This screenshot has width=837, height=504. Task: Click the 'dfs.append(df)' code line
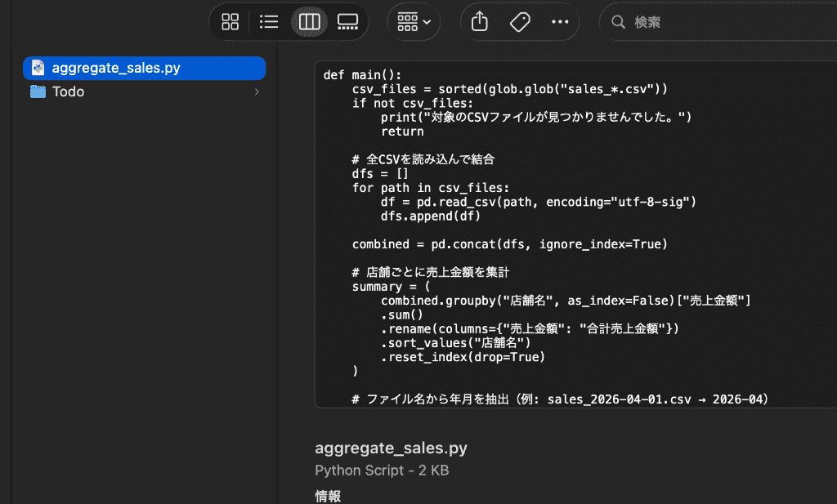pos(430,216)
